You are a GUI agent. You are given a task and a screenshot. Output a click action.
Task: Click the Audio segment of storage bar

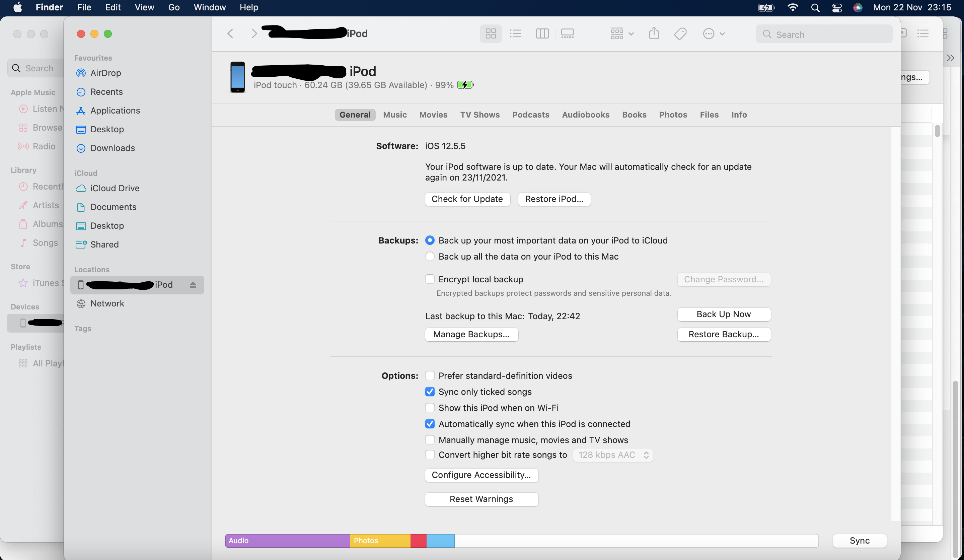(x=287, y=541)
